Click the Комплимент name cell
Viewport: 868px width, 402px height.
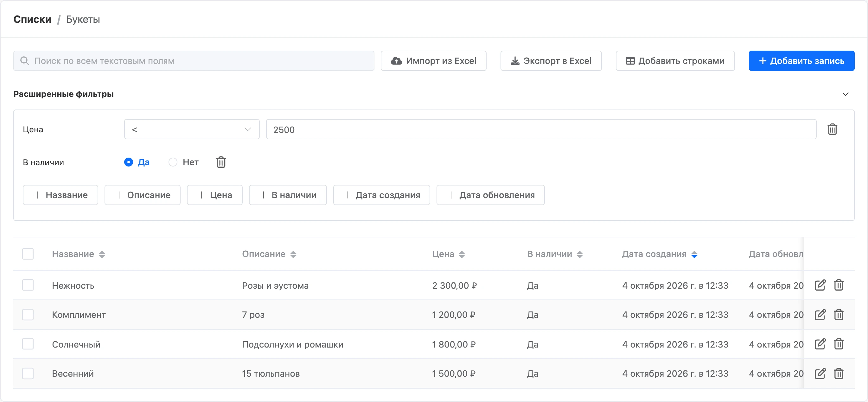click(x=79, y=315)
